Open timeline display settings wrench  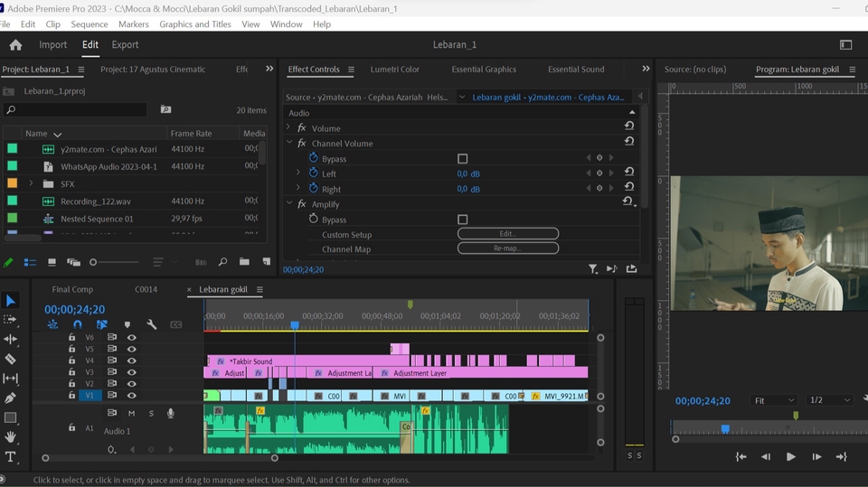click(x=151, y=324)
